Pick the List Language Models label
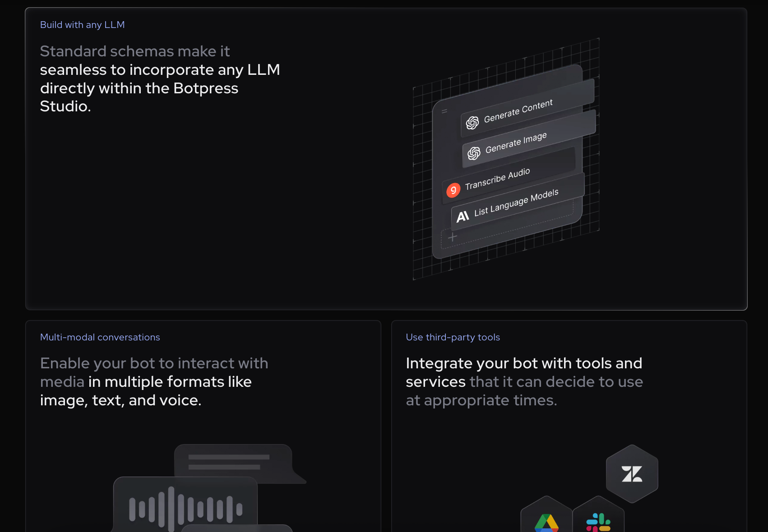The height and width of the screenshot is (532, 768). tap(516, 202)
